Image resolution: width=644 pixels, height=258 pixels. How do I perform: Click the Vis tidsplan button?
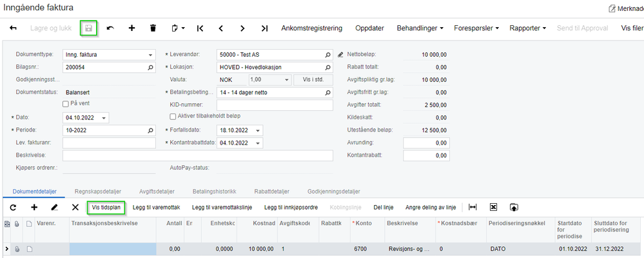click(x=106, y=208)
